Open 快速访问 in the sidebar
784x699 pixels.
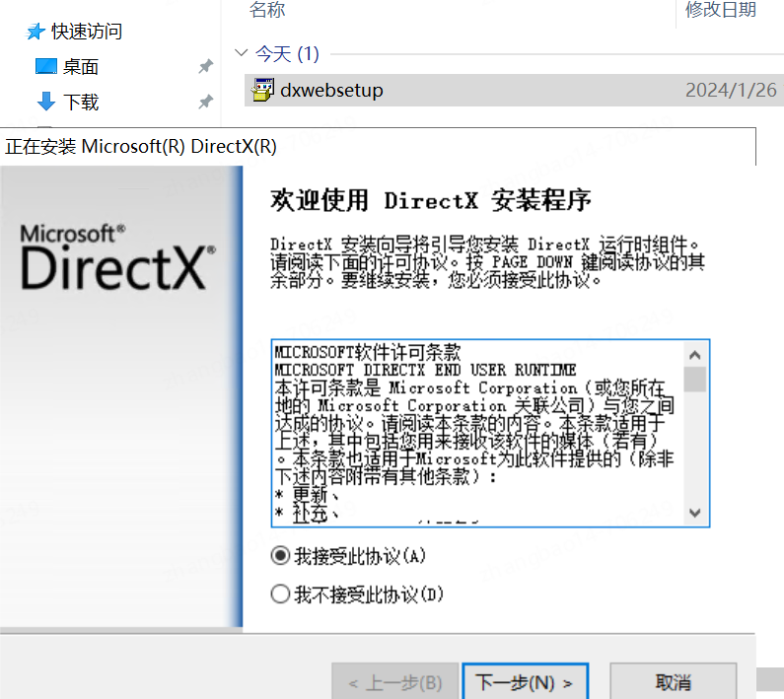coord(87,32)
